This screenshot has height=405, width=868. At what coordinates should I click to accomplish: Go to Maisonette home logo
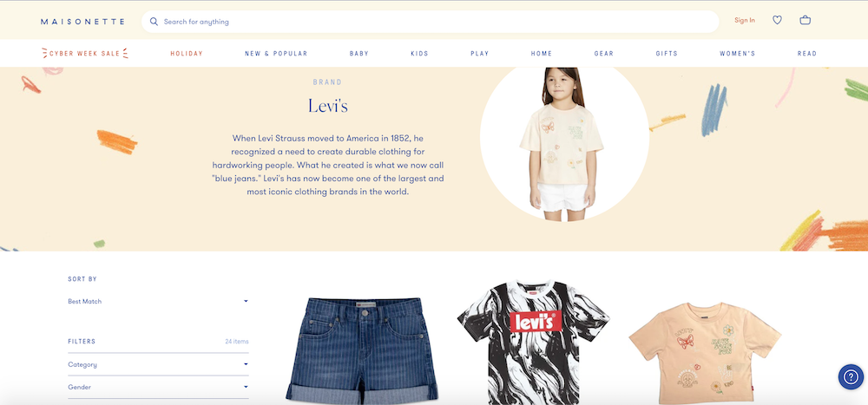83,22
